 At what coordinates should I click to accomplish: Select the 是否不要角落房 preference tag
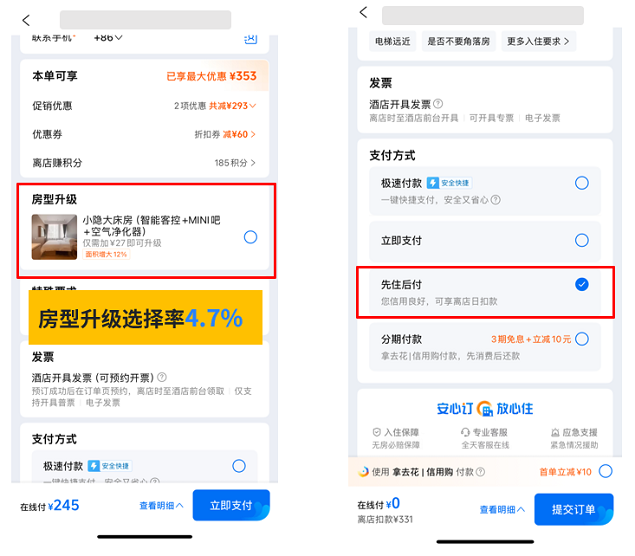(x=460, y=41)
